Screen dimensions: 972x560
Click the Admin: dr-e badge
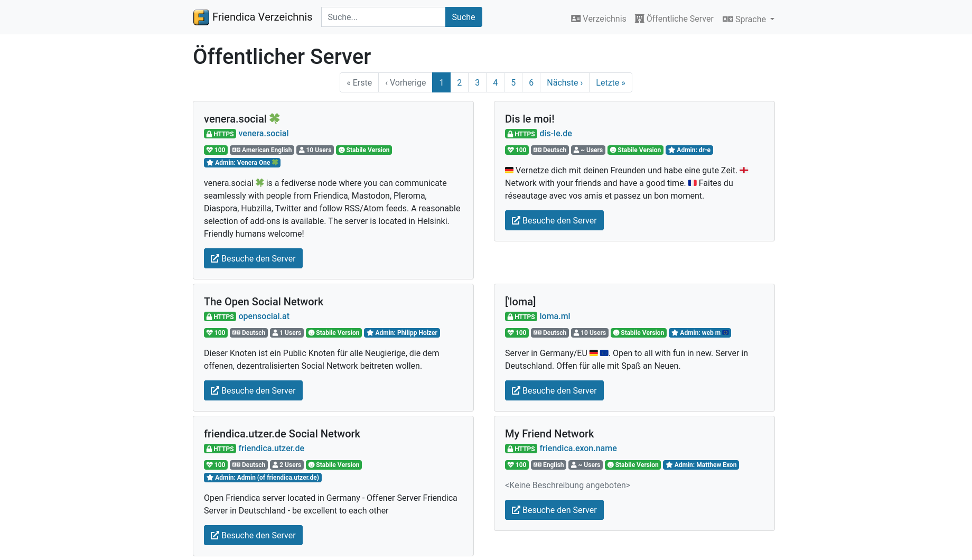pos(689,150)
